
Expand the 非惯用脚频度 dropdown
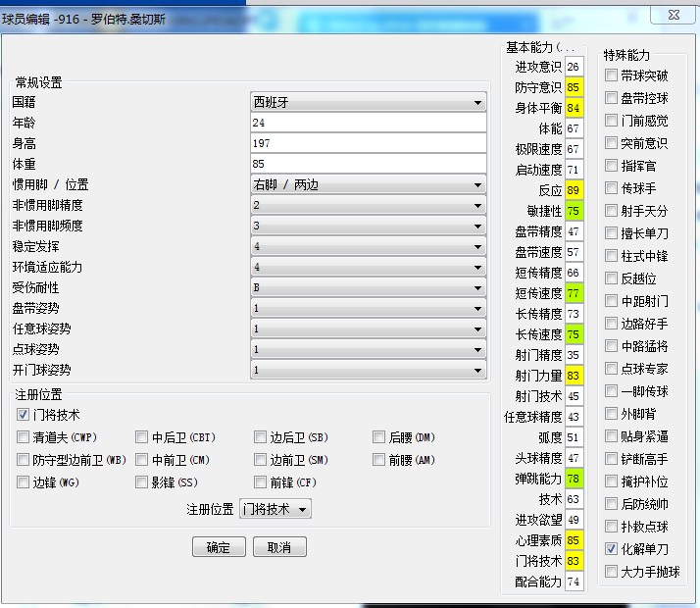369,226
